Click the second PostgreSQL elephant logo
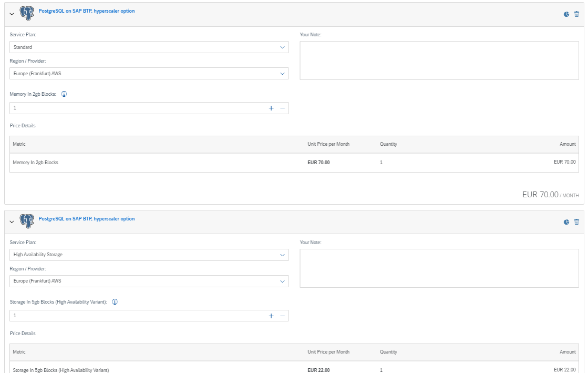Screen dimensions: 588x373 pyautogui.click(x=27, y=221)
